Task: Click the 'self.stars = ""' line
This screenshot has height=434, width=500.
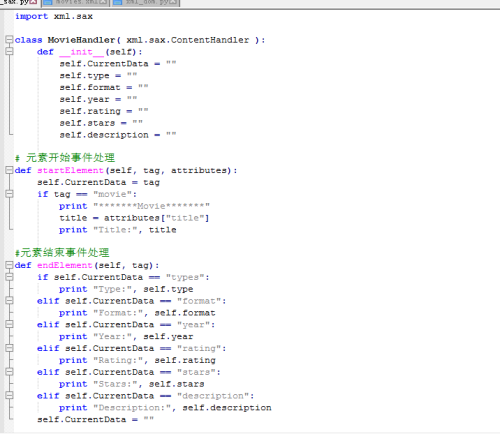Action: point(101,123)
